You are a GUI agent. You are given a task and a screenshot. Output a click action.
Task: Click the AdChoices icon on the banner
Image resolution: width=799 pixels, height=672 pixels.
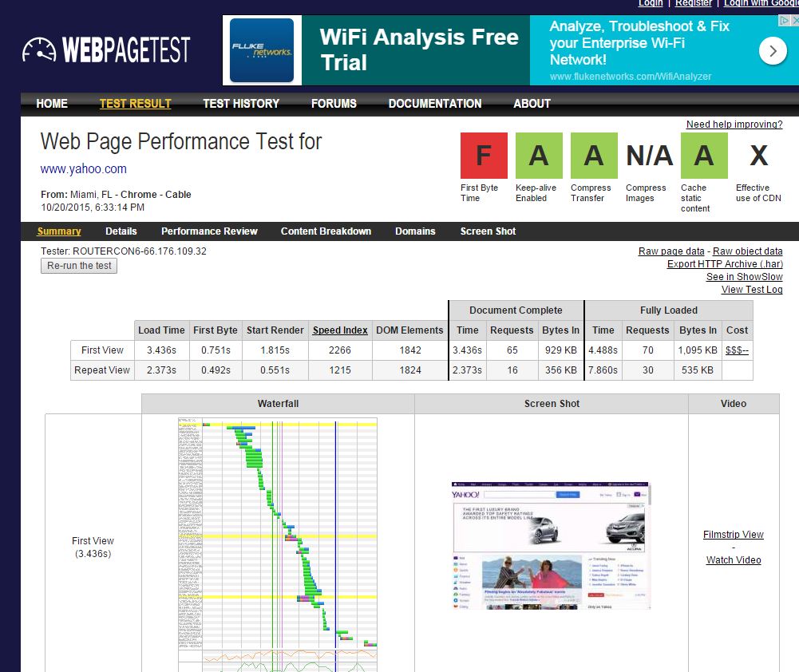[784, 21]
